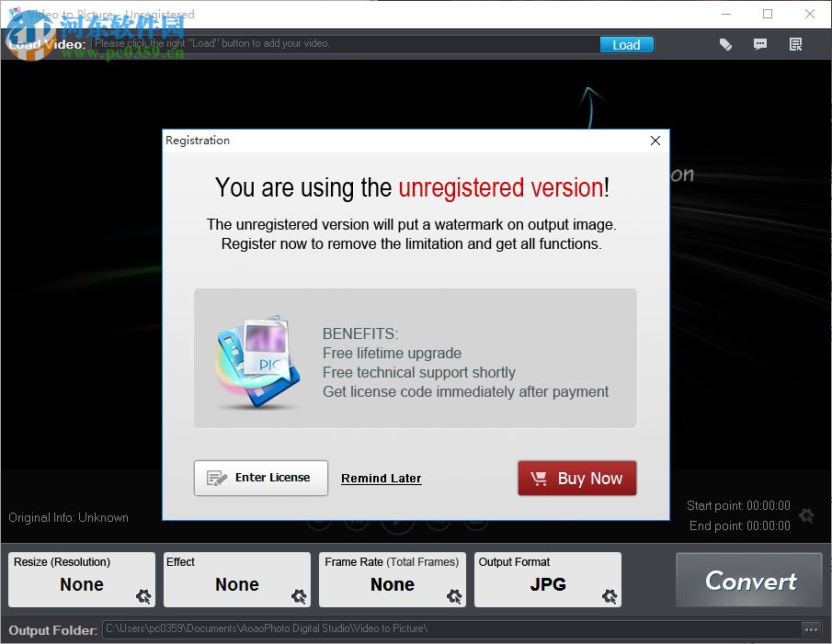The image size is (832, 644).
Task: Click the Buy Now button
Action: pos(577,478)
